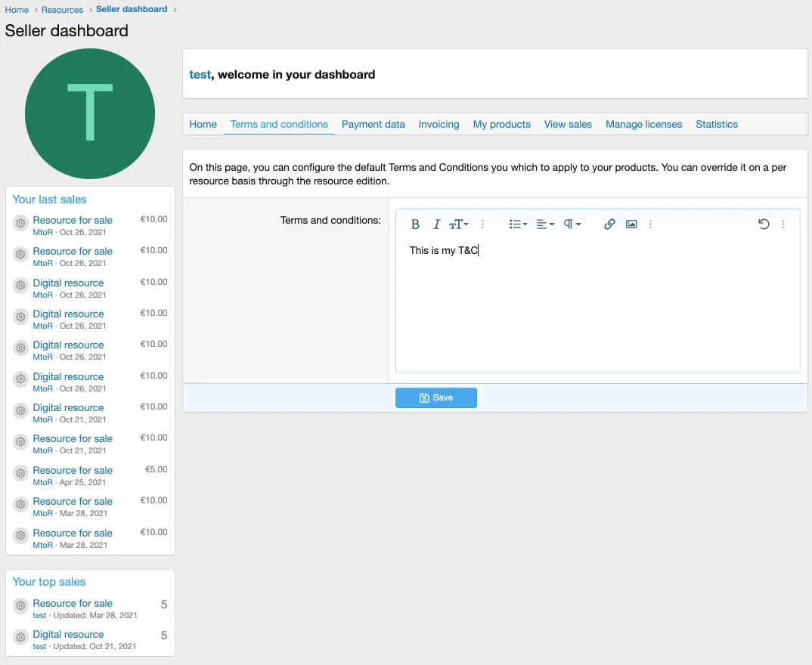Open Digital resource sale dated Oct 21, 2021
This screenshot has height=665, width=812.
click(x=68, y=407)
